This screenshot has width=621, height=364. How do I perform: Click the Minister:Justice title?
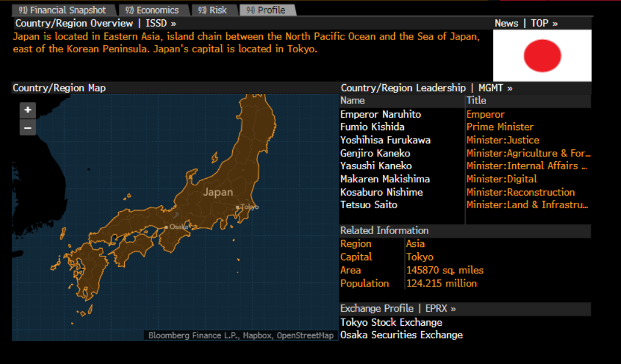coord(503,140)
